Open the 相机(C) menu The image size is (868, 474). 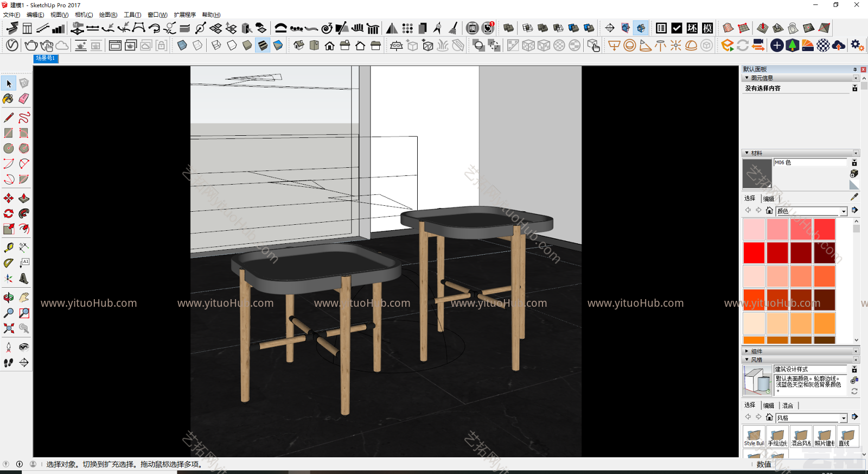[x=84, y=15]
